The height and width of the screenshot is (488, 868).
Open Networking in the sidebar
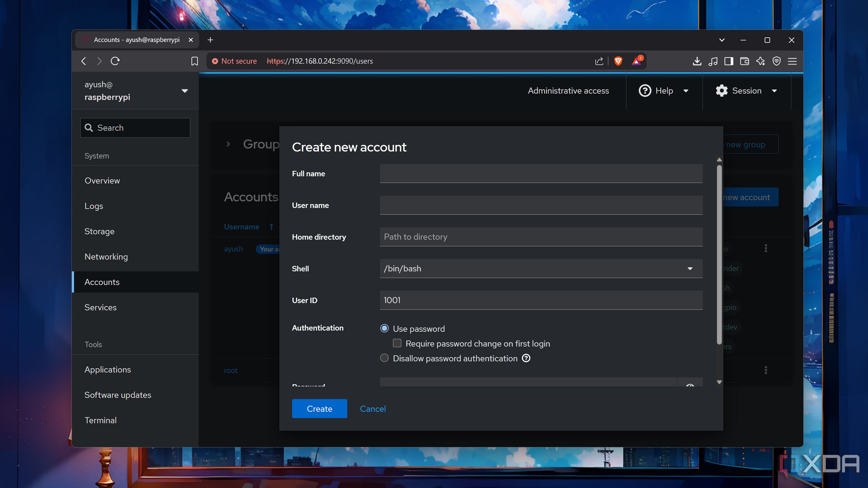click(x=135, y=257)
